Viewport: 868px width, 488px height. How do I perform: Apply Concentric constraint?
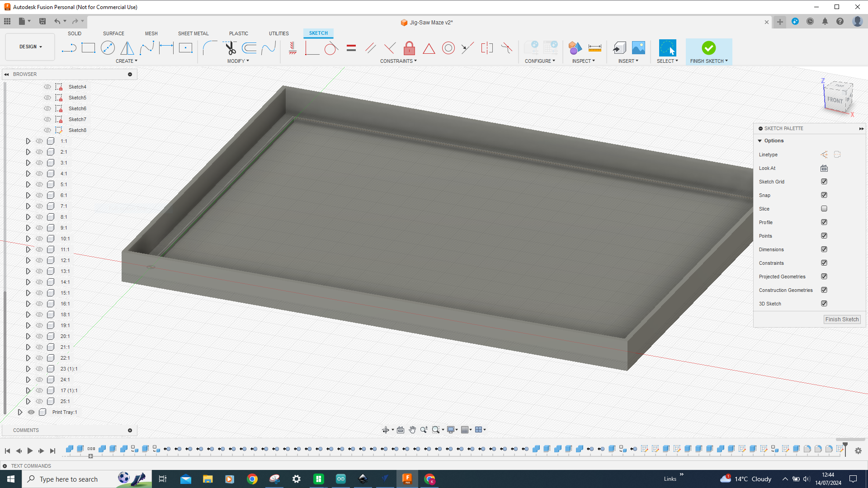pyautogui.click(x=448, y=48)
